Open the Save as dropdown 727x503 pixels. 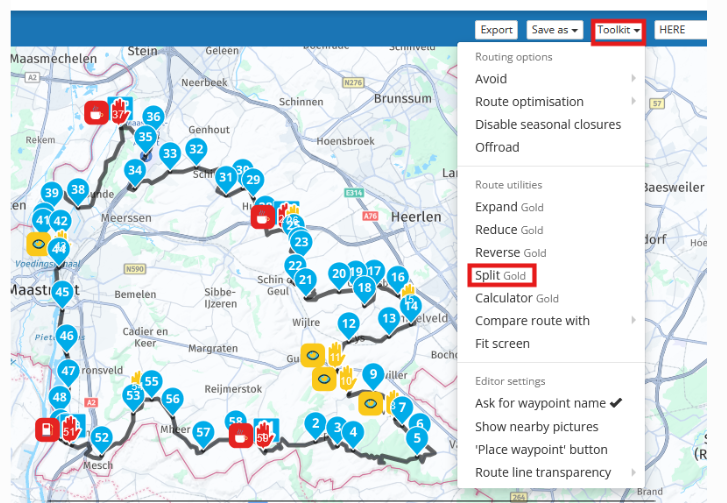click(x=555, y=30)
